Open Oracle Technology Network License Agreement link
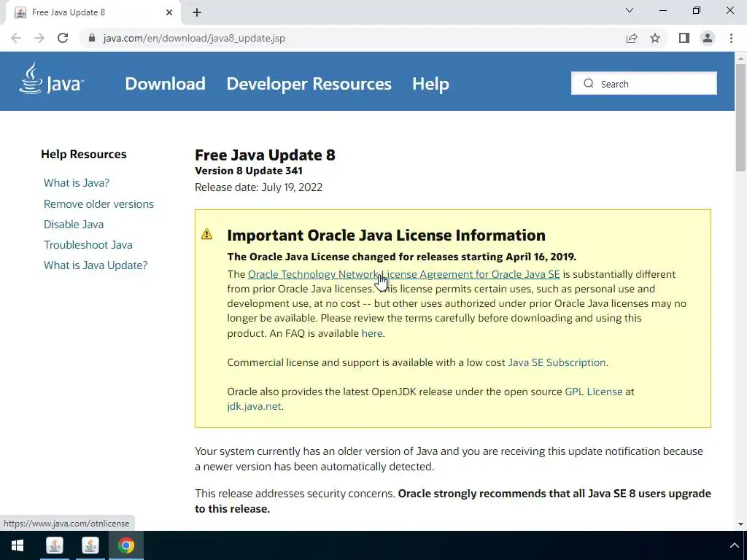 pyautogui.click(x=403, y=274)
